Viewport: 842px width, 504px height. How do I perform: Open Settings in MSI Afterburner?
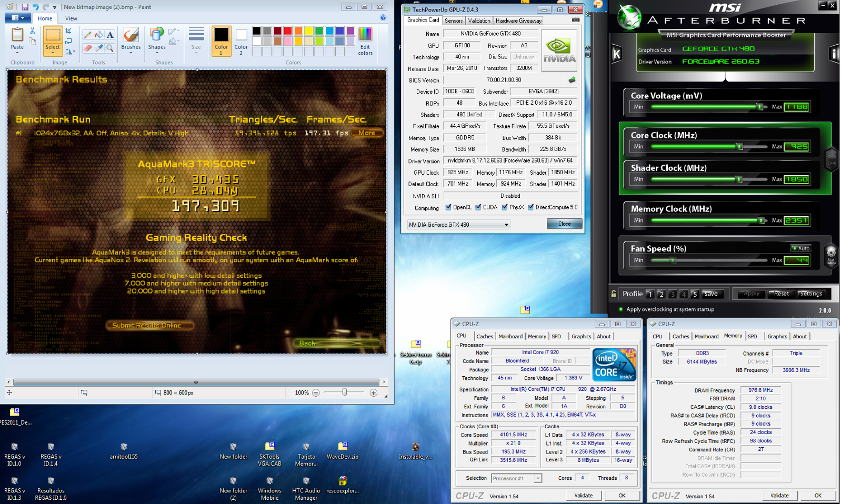[811, 294]
